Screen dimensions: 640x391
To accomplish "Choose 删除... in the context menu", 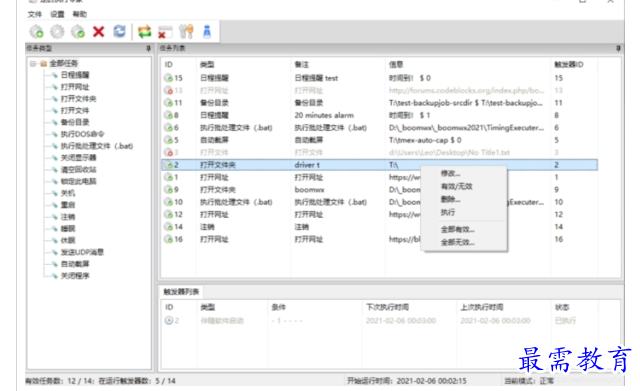I will pos(451,200).
